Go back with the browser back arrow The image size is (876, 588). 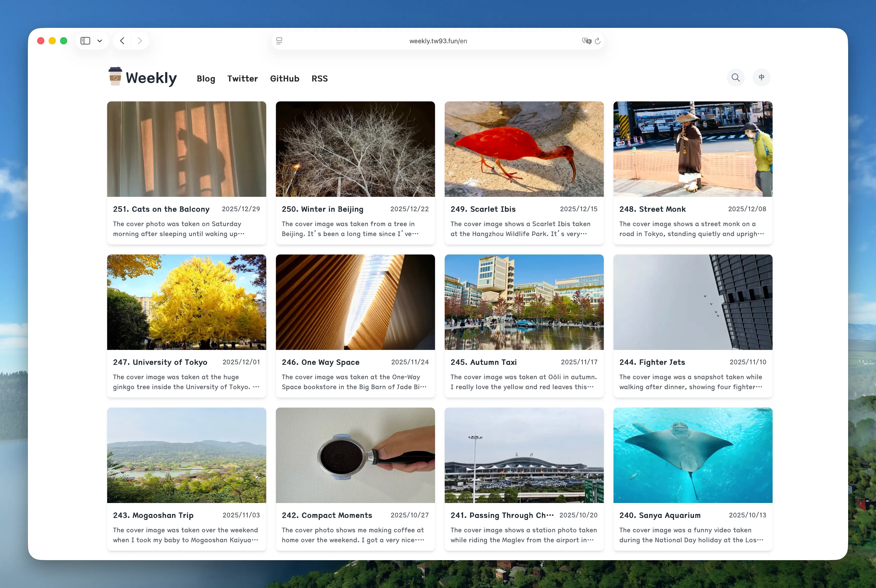point(122,41)
